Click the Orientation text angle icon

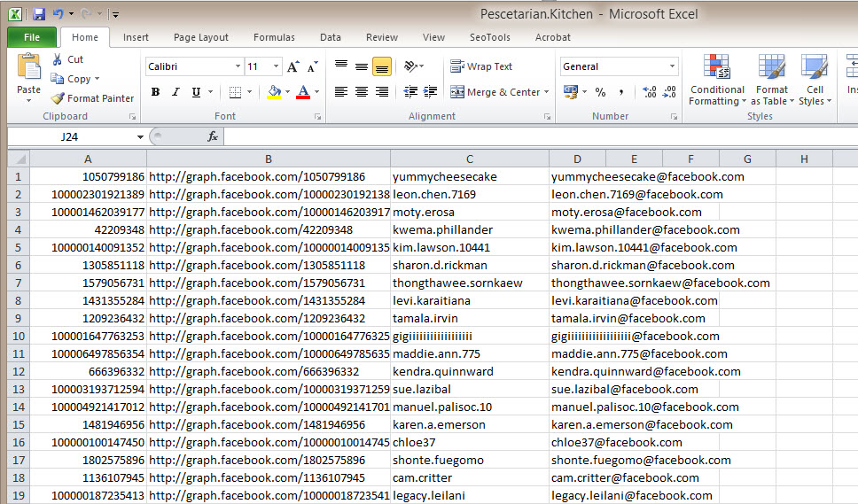coord(410,66)
